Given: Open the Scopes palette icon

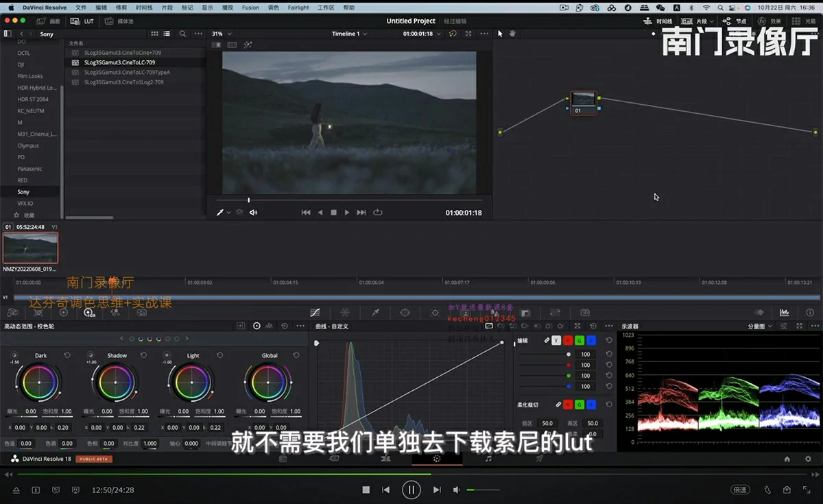Looking at the screenshot, I should click(784, 312).
